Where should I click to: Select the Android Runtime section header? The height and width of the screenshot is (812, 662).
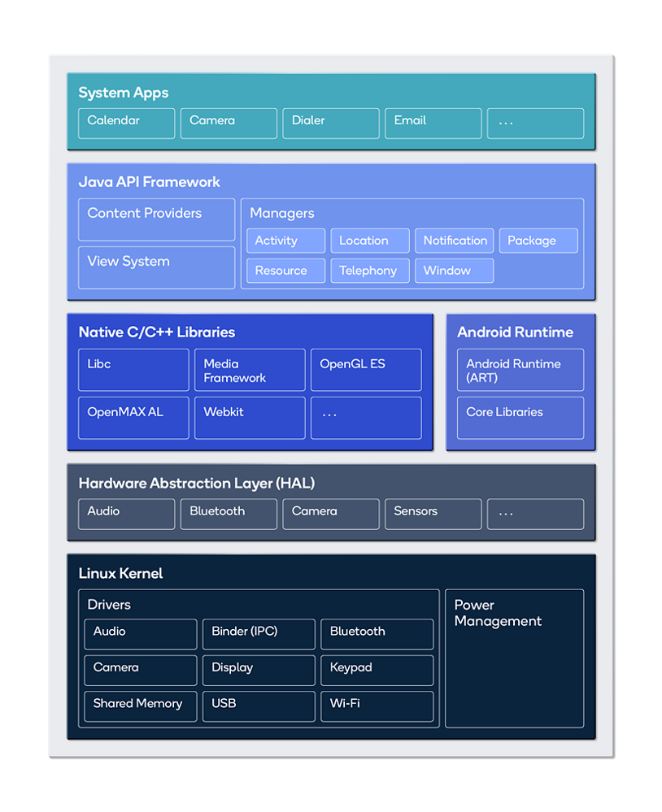click(516, 332)
